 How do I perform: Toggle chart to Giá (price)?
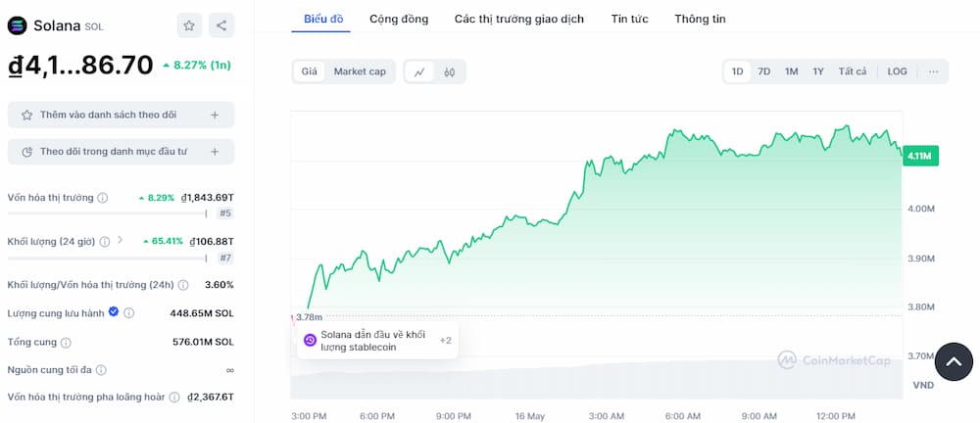(x=309, y=71)
